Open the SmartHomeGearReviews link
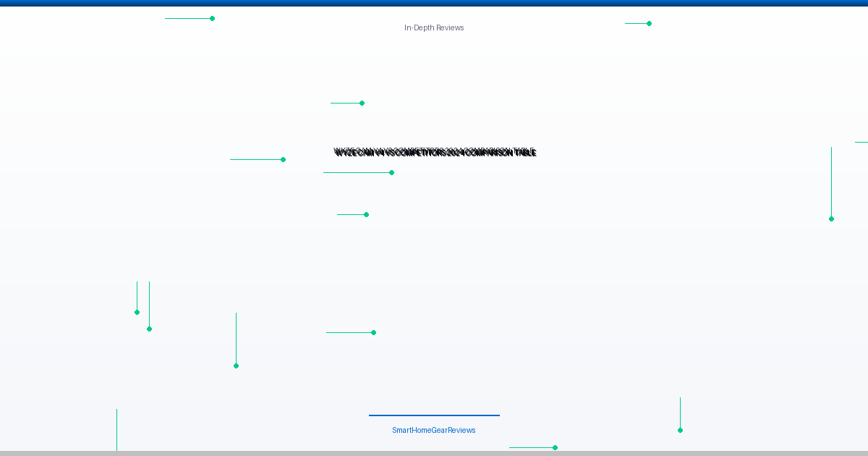Image resolution: width=868 pixels, height=456 pixels. [x=434, y=430]
